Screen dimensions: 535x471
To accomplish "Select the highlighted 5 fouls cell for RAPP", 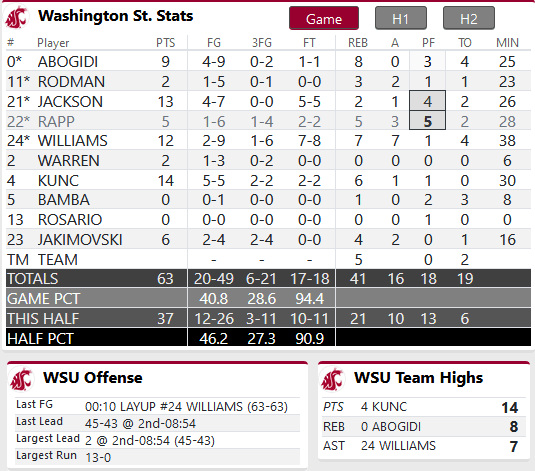I will click(428, 121).
